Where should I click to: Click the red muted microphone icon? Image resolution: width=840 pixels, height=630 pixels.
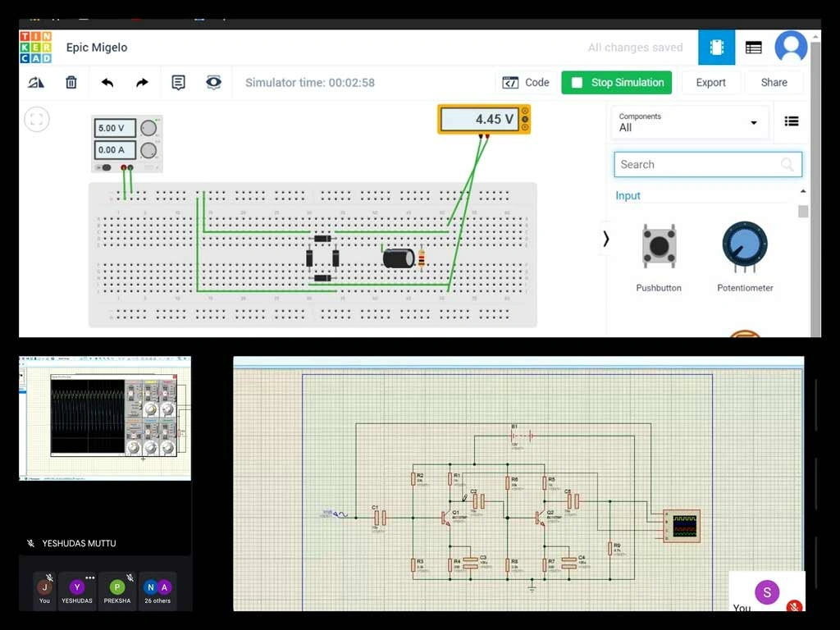[x=794, y=606]
